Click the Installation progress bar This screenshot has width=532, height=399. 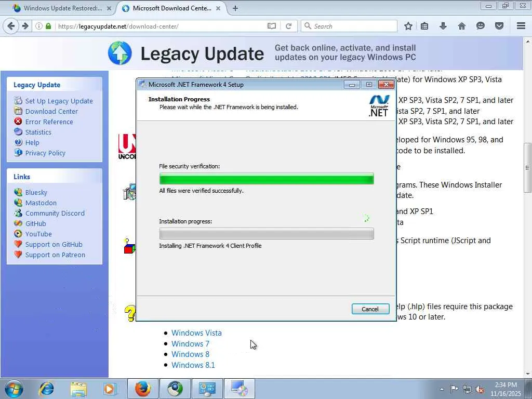click(267, 233)
